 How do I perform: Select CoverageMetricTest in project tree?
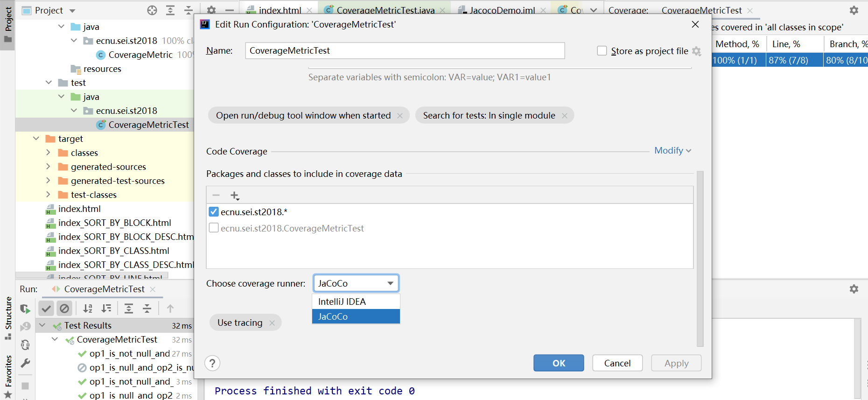coord(149,125)
